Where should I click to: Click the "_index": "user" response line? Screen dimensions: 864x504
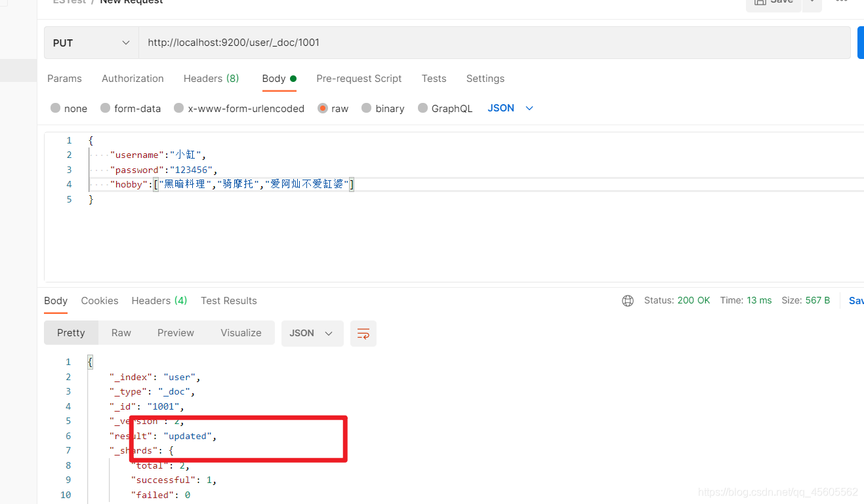(155, 377)
